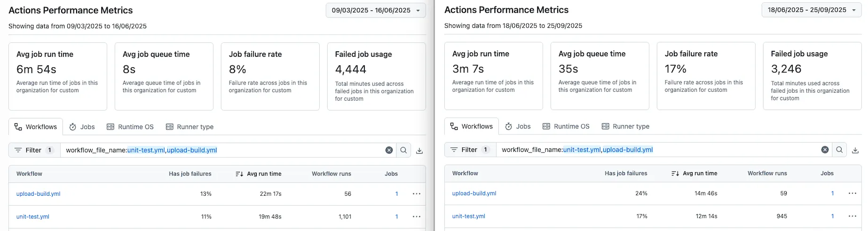Click the Filter button in the left panel
The image size is (868, 231).
pos(34,150)
